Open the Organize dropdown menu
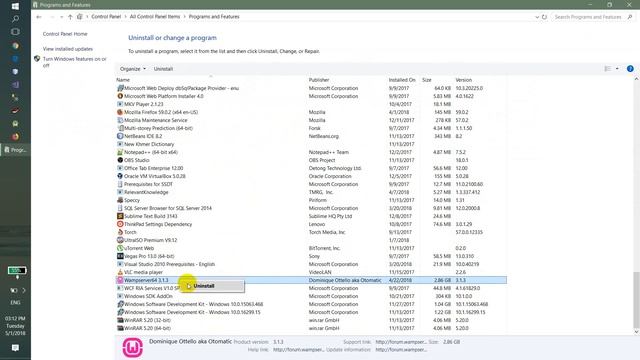This screenshot has height=360, width=640. click(133, 69)
